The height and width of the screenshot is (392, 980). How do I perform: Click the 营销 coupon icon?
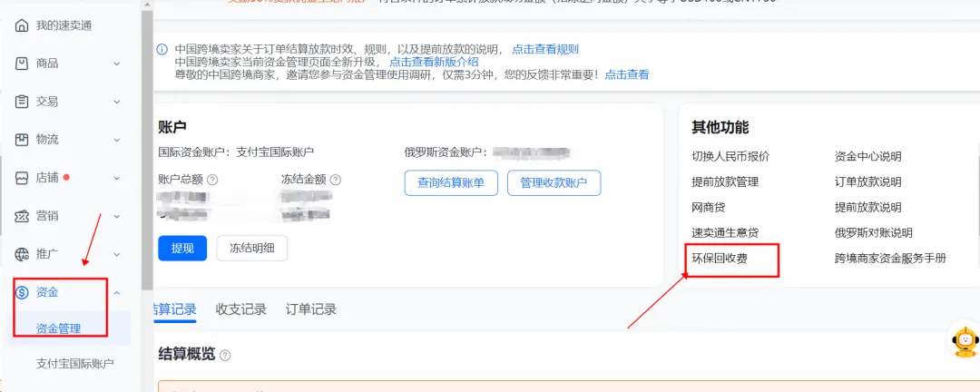[x=22, y=216]
